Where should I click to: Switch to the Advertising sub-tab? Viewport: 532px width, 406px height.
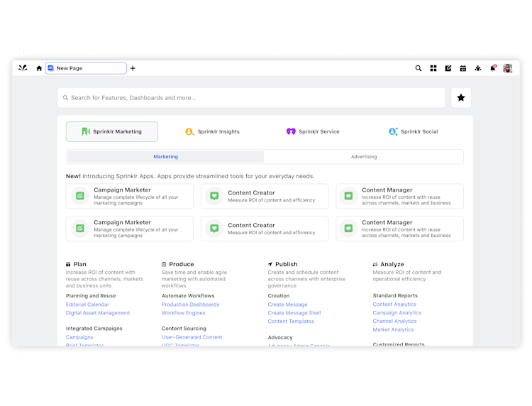click(x=364, y=156)
